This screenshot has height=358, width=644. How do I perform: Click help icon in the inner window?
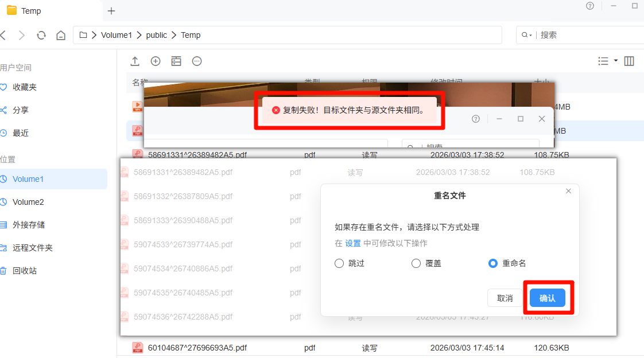coord(476,119)
